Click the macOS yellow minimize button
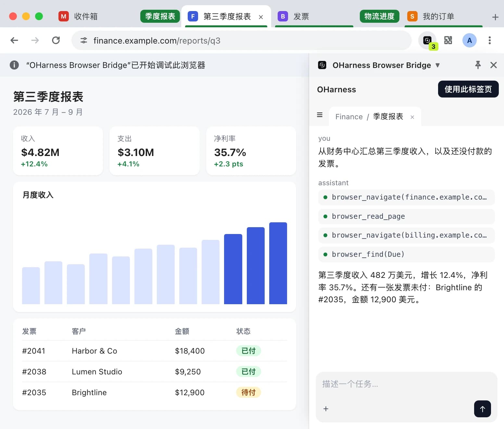Viewport: 504px width, 429px height. point(26,16)
